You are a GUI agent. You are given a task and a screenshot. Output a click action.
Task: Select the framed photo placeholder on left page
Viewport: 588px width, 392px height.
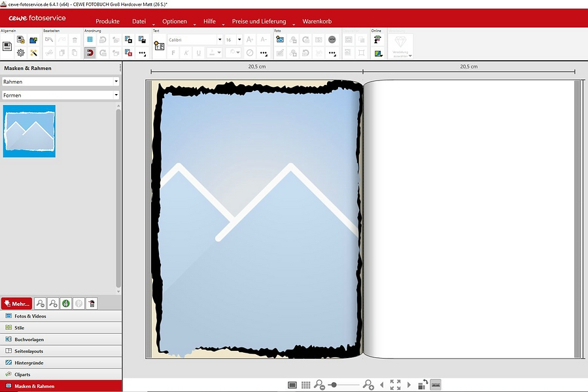pos(257,220)
